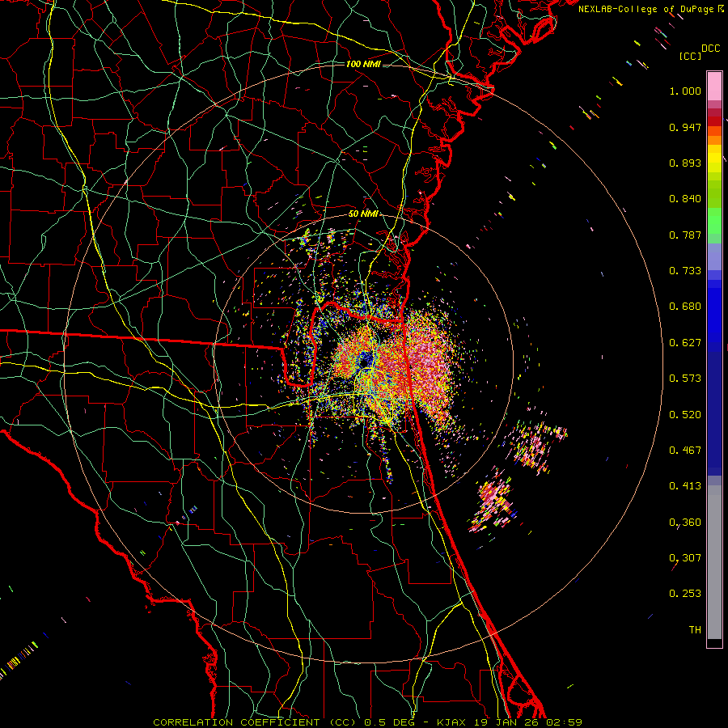Click the [CC] units label
728x728 pixels.
point(690,56)
